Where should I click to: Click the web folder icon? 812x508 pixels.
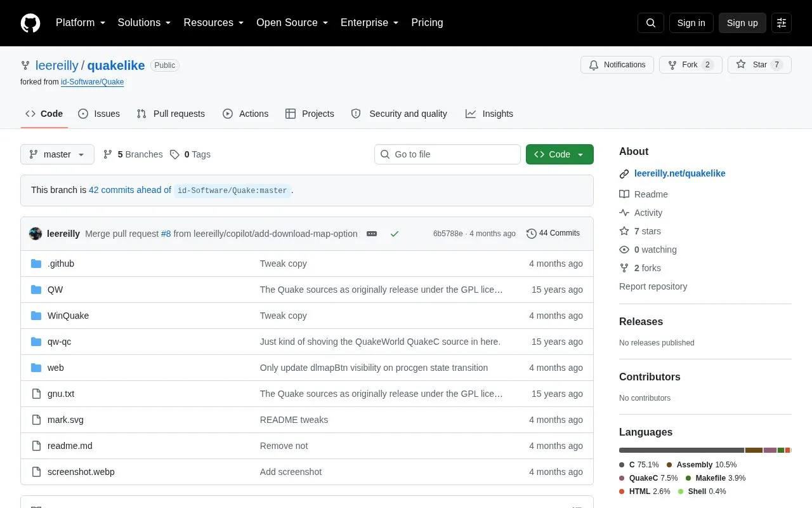click(x=36, y=368)
